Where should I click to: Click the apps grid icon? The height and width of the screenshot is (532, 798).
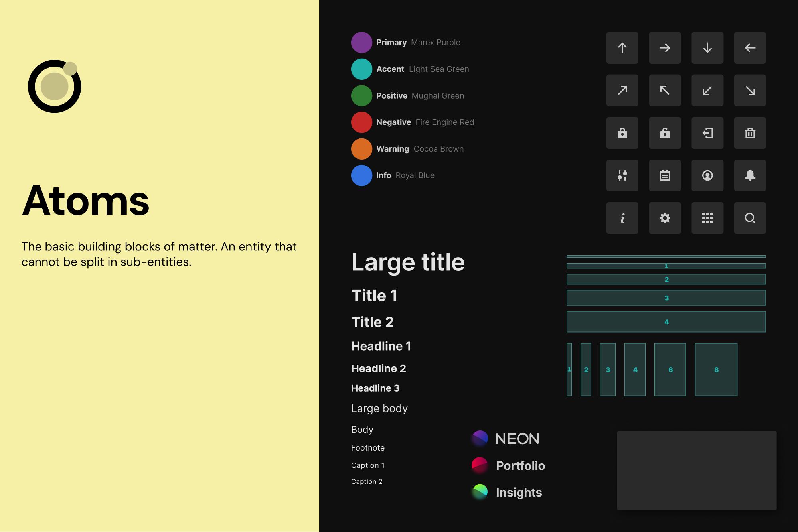click(707, 218)
